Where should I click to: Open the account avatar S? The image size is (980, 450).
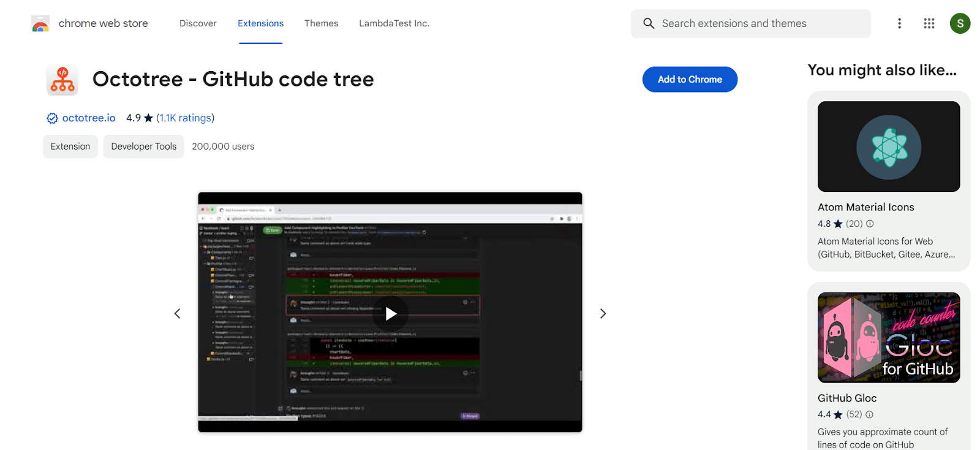tap(960, 23)
